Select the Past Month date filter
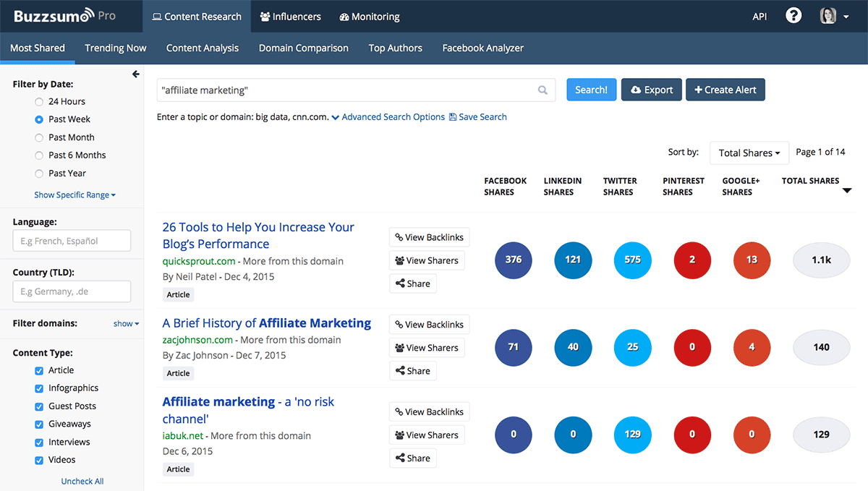The width and height of the screenshot is (868, 491). point(39,137)
